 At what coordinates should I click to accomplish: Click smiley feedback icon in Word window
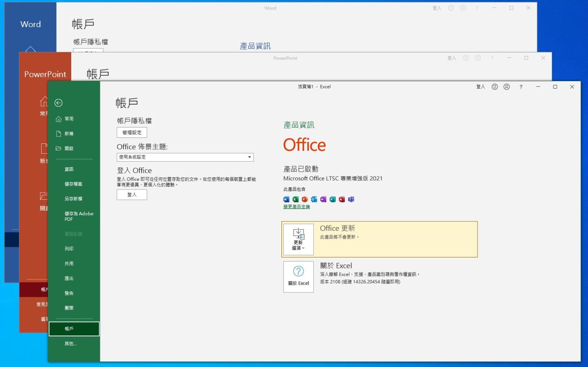[x=451, y=8]
